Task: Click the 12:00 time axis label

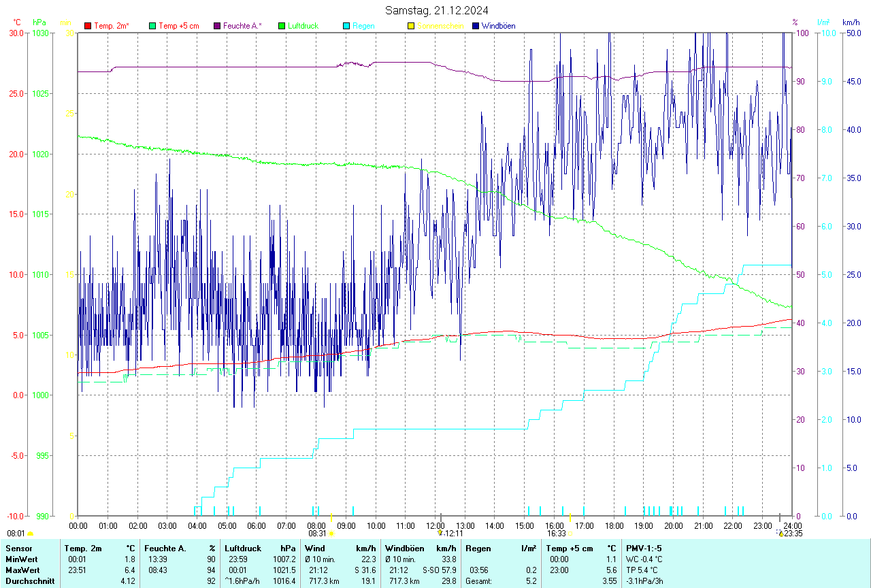Action: 435,526
